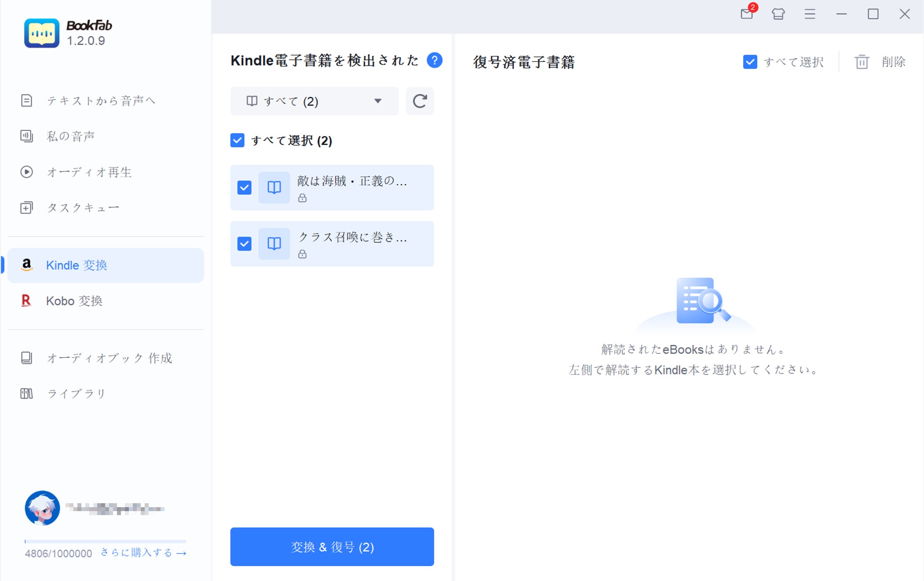This screenshot has height=581, width=924.
Task: Click the trash delete icon
Action: 862,62
